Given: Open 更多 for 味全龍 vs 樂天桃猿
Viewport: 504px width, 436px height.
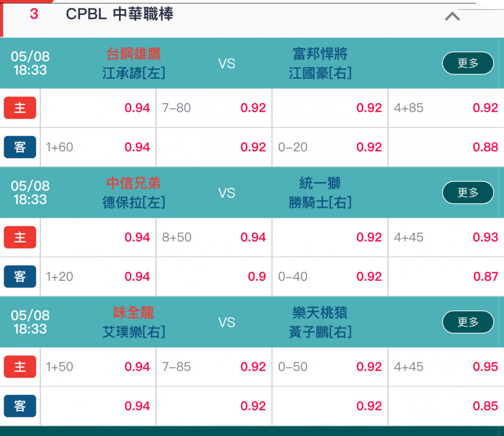Looking at the screenshot, I should click(468, 322).
